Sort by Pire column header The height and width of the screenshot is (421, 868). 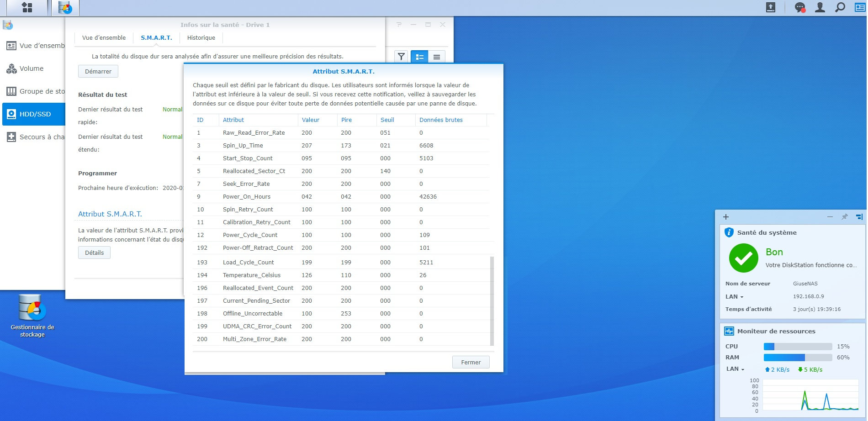pyautogui.click(x=357, y=120)
